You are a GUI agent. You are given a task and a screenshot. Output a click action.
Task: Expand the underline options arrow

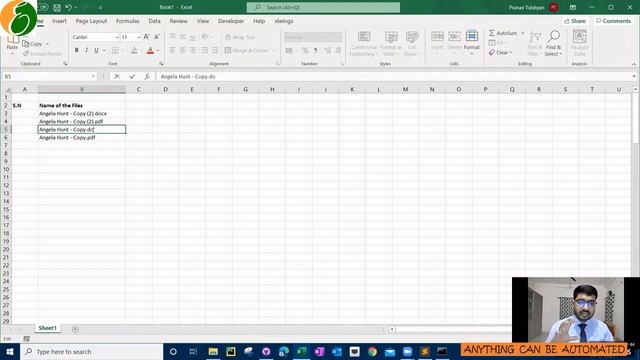pyautogui.click(x=104, y=51)
